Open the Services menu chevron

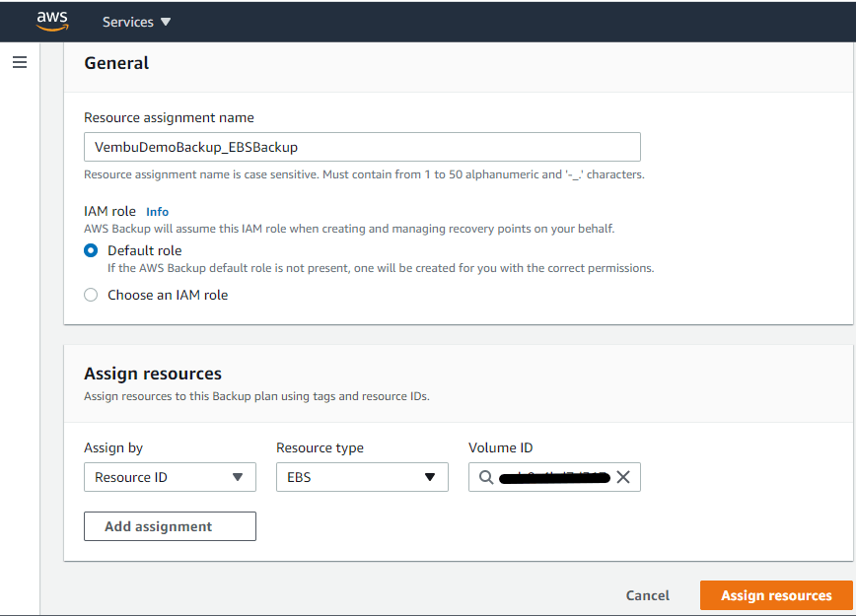tap(166, 21)
